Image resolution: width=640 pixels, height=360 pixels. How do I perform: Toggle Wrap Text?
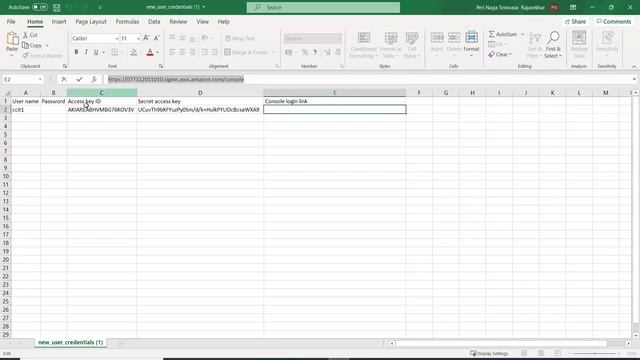[240, 38]
